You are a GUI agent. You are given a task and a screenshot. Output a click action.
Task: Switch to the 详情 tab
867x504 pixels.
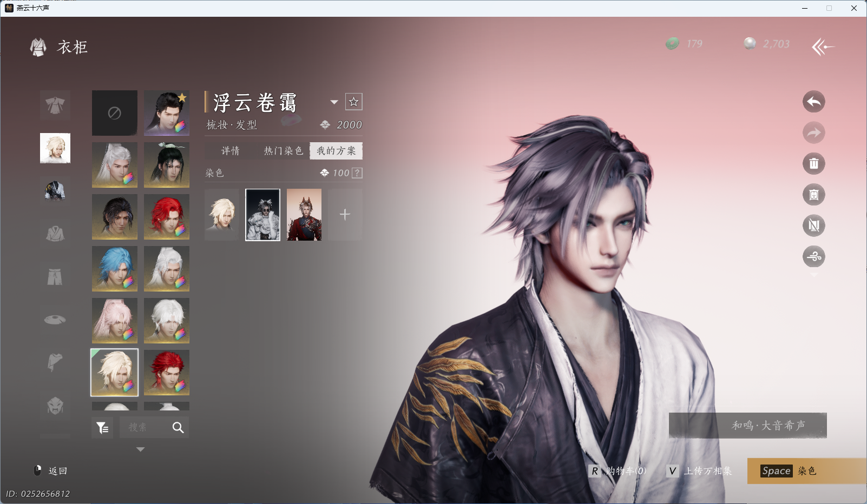pos(231,151)
